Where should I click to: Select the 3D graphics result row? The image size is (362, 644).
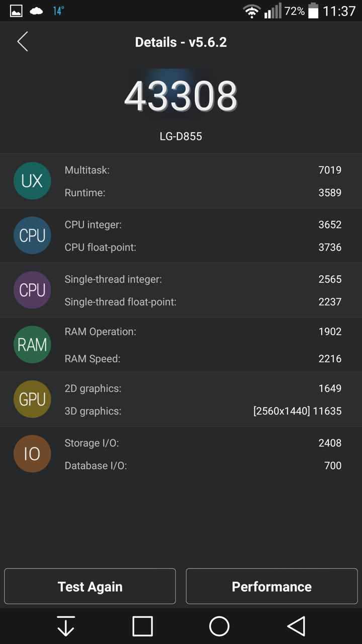point(203,411)
